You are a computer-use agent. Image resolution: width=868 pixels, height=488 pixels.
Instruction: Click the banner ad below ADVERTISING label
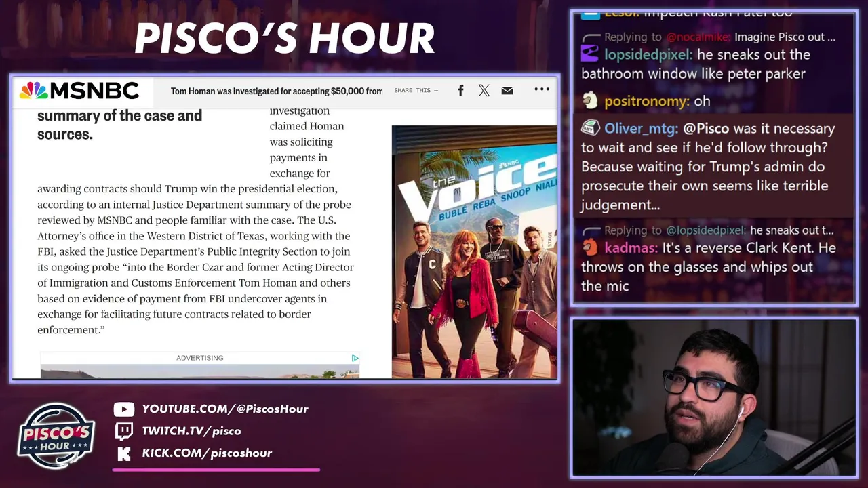point(200,371)
